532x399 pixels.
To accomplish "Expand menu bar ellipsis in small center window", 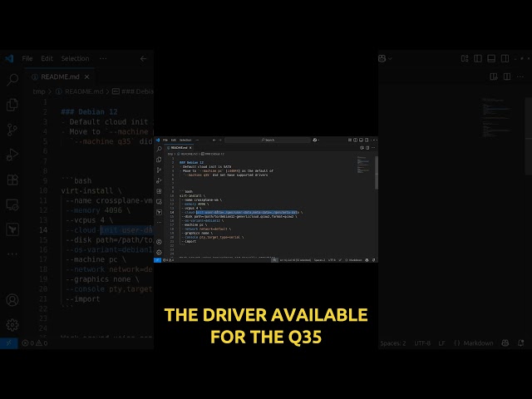I will click(197, 140).
